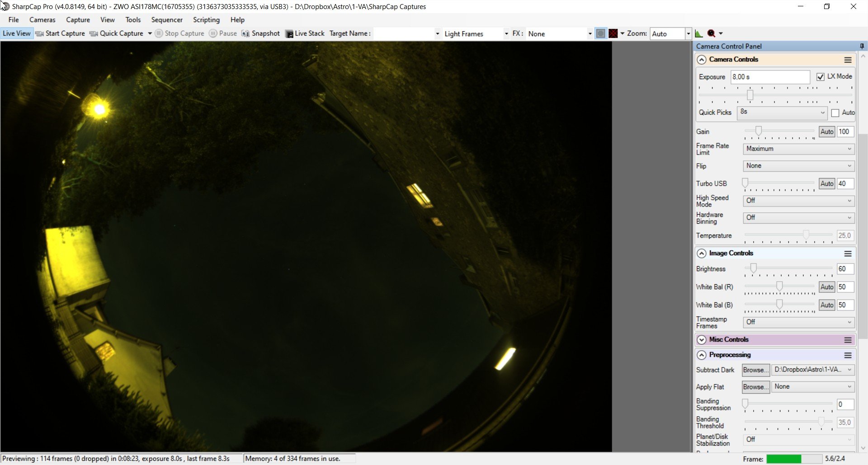Click the Quick Capture camera icon

pyautogui.click(x=94, y=33)
